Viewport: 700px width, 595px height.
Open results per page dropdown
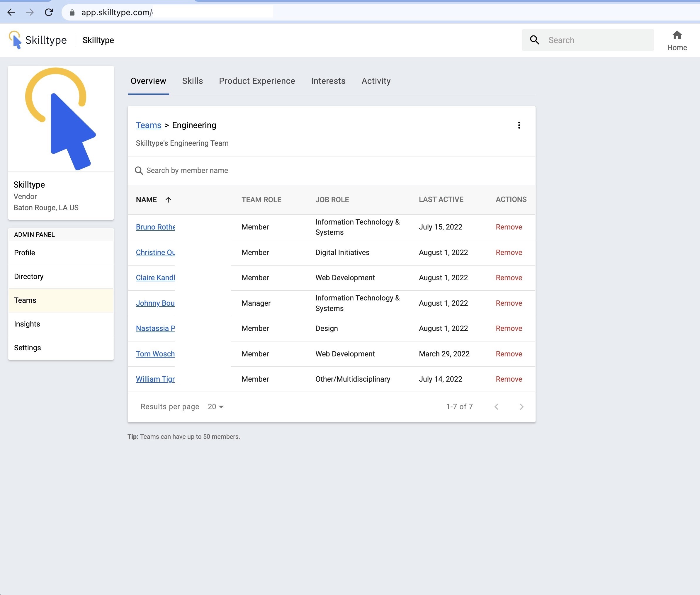click(215, 407)
